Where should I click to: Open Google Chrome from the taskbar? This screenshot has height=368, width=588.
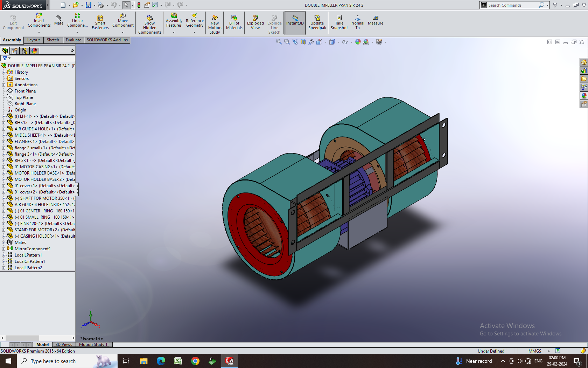195,361
